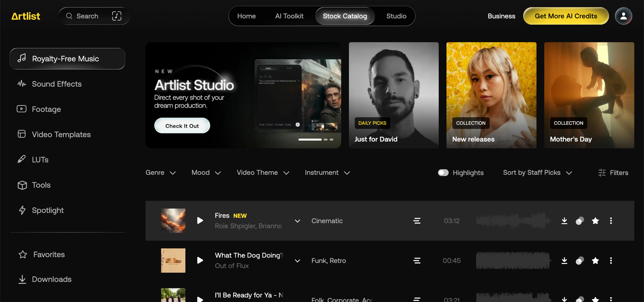This screenshot has width=644, height=302.
Task: Download What The Dog Doing? track
Action: point(564,260)
